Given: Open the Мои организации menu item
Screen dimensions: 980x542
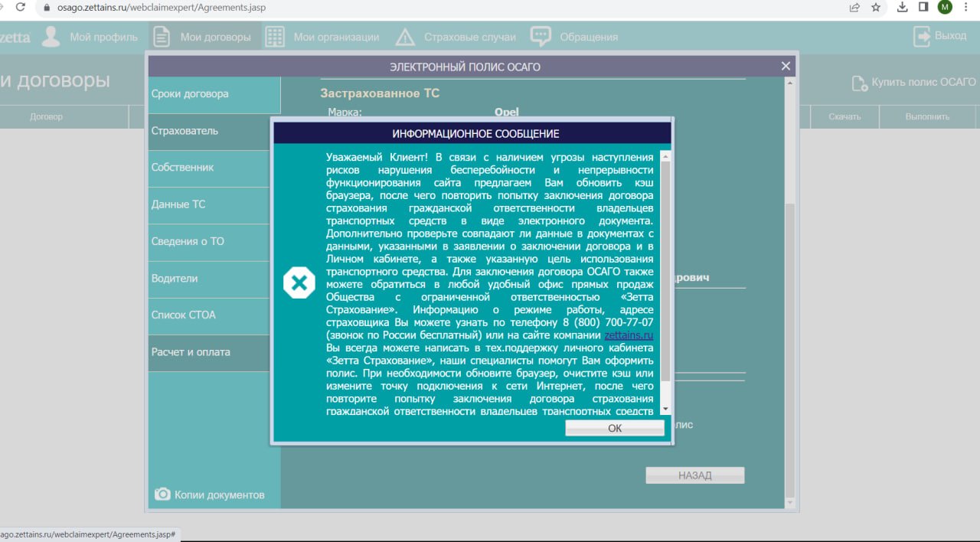Looking at the screenshot, I should (336, 37).
